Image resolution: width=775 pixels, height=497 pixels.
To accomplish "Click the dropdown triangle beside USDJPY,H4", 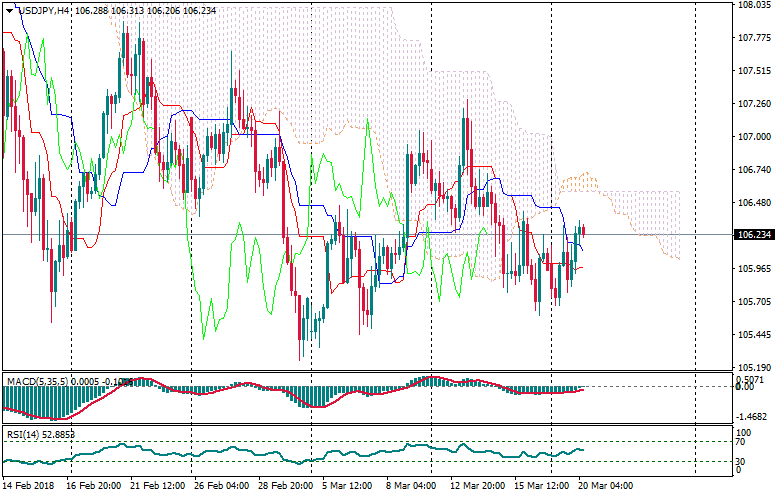I will coord(9,10).
